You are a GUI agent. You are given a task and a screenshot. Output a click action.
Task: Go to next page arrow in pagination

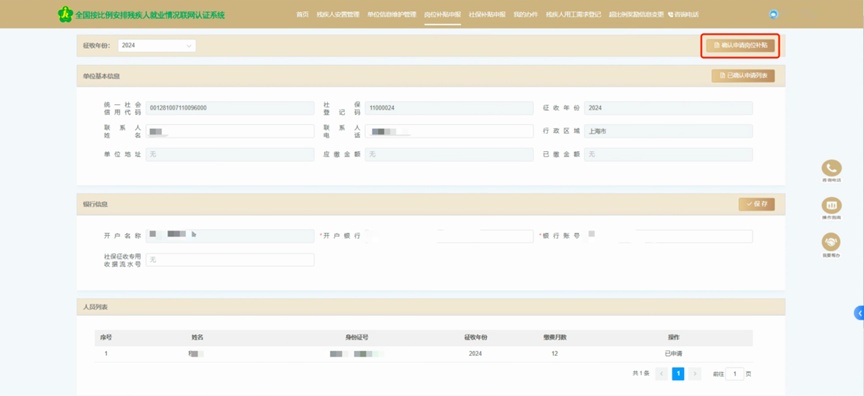(x=695, y=374)
